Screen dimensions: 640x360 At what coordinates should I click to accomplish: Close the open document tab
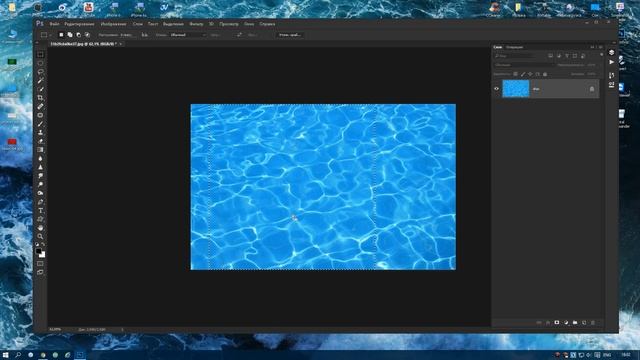tap(121, 44)
